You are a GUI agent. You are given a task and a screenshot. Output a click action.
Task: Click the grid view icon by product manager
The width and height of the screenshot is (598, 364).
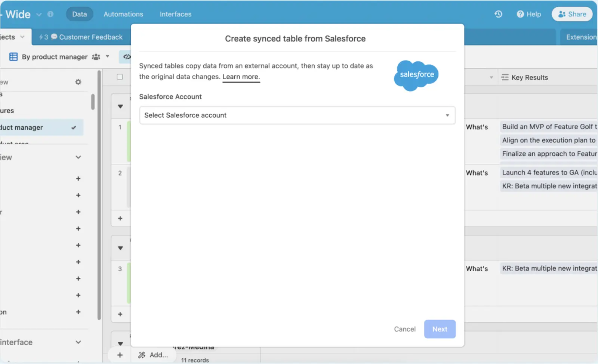coord(13,57)
